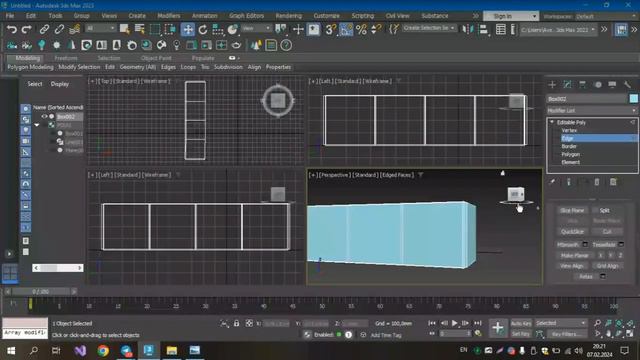Toggle the MSmooth settings box
This screenshot has height=360, width=640.
coord(585,244)
